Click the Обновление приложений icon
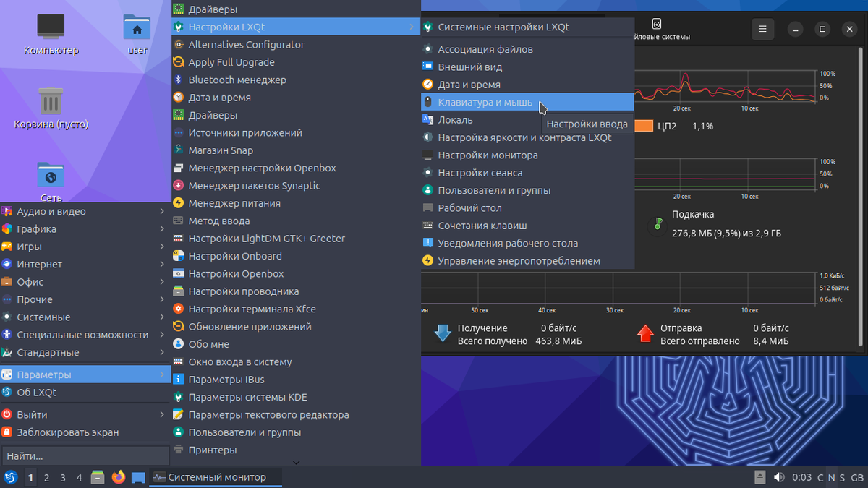This screenshot has width=868, height=488. [179, 327]
